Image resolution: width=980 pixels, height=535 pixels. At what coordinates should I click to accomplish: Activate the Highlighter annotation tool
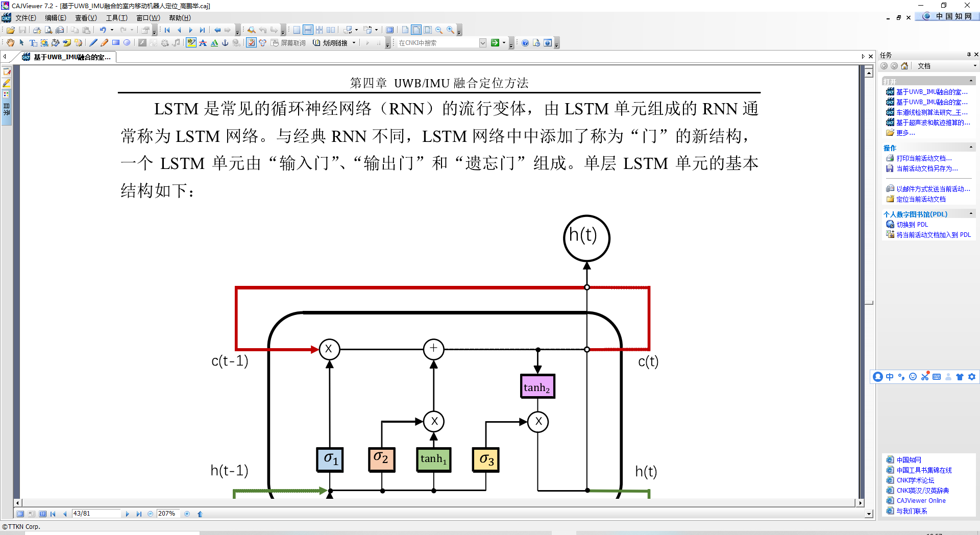pos(191,42)
